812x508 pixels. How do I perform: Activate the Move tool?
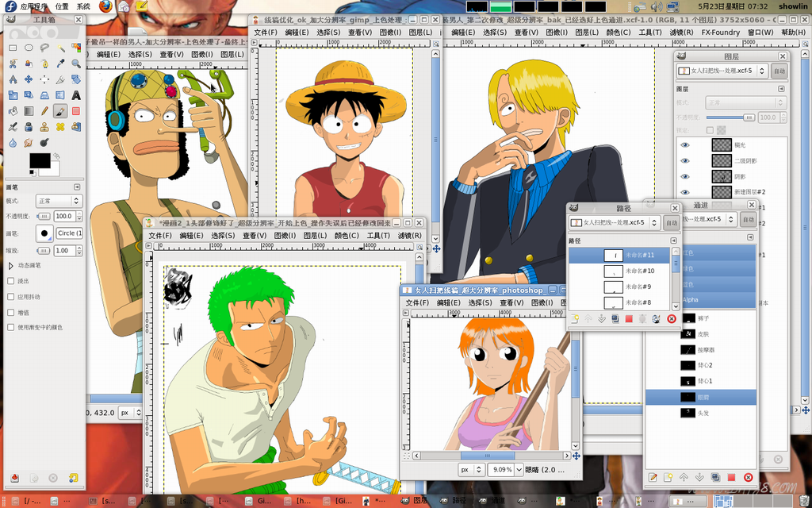coord(29,79)
